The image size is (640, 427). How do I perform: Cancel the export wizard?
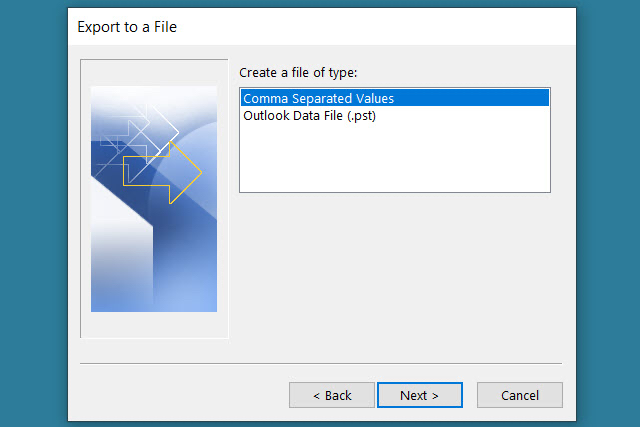pyautogui.click(x=519, y=395)
